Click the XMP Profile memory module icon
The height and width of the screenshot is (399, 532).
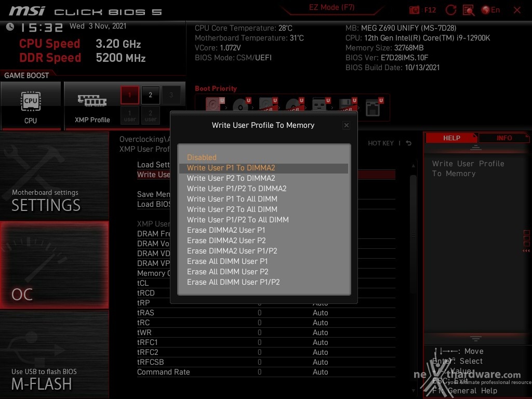pos(92,101)
